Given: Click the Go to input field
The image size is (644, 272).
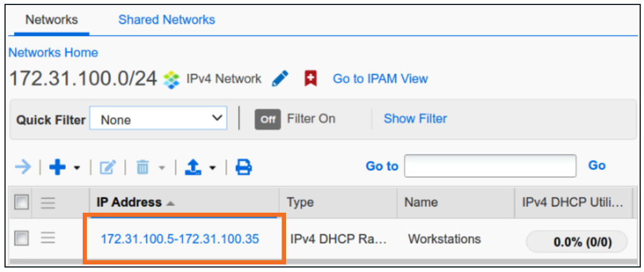Looking at the screenshot, I should point(490,166).
